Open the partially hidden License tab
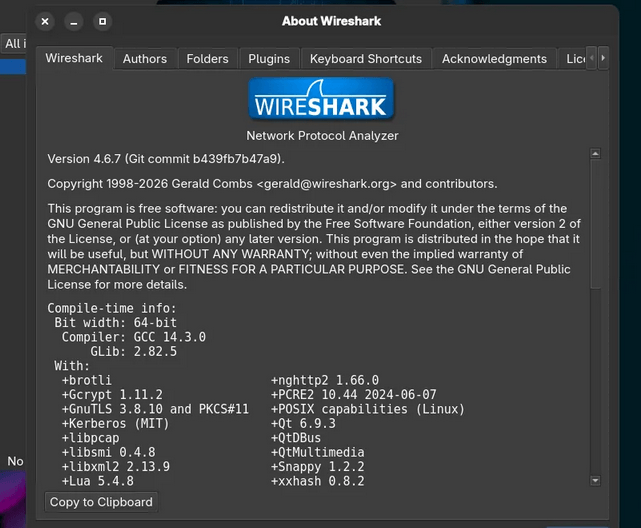The width and height of the screenshot is (641, 528). pyautogui.click(x=572, y=59)
